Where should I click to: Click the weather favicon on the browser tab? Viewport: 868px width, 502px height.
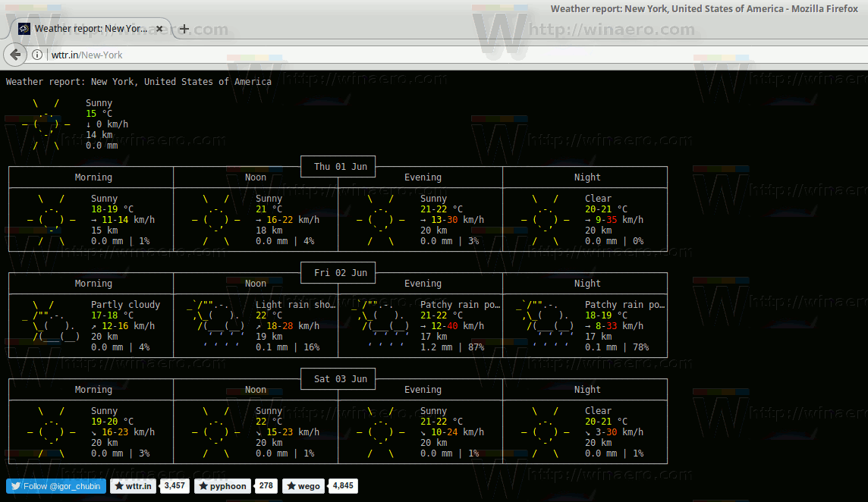[24, 27]
